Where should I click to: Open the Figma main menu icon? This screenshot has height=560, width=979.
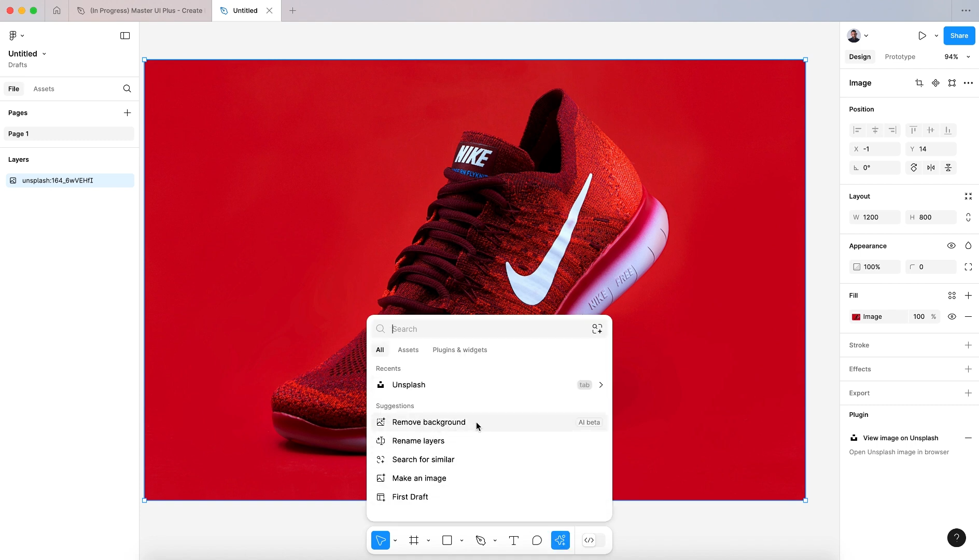tap(13, 35)
